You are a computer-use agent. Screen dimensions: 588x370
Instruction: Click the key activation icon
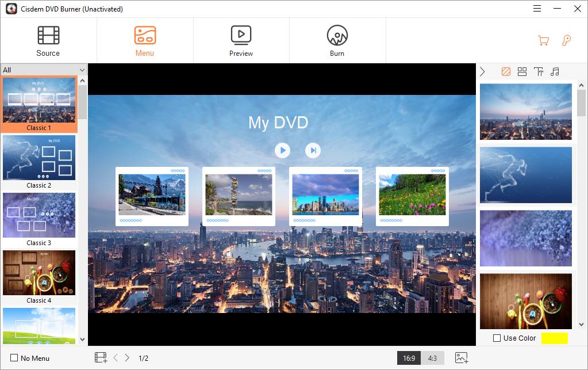pos(566,40)
